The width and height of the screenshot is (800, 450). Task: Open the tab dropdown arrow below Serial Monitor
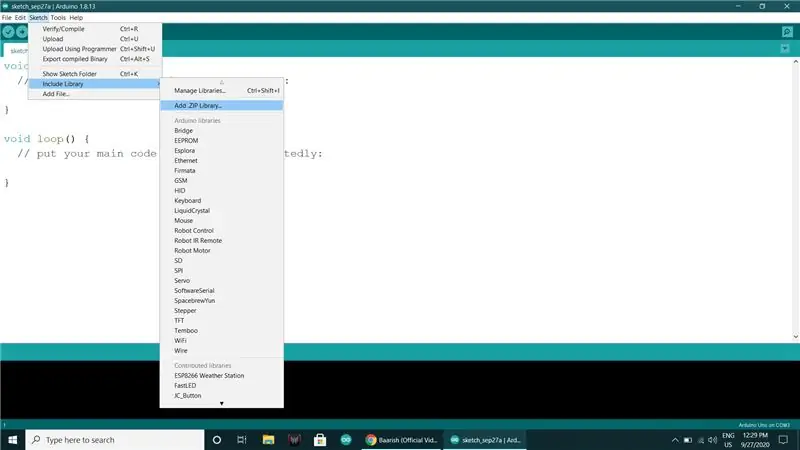[x=785, y=48]
